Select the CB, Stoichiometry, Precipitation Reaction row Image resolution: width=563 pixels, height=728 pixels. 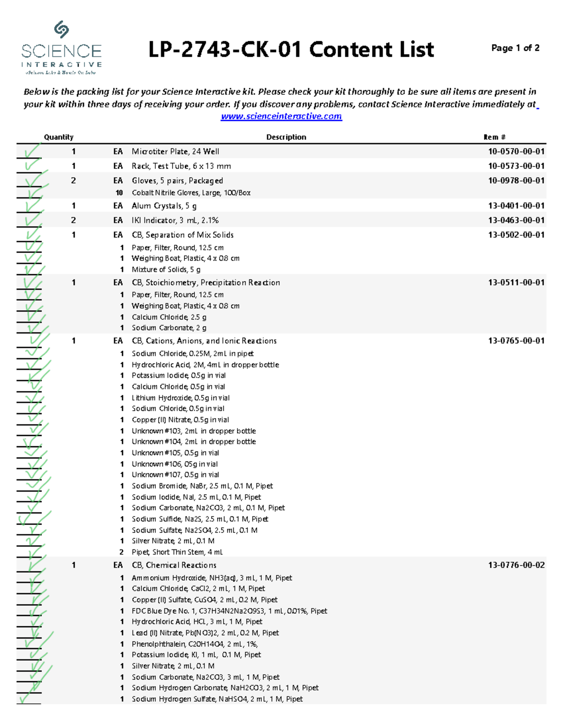click(205, 283)
